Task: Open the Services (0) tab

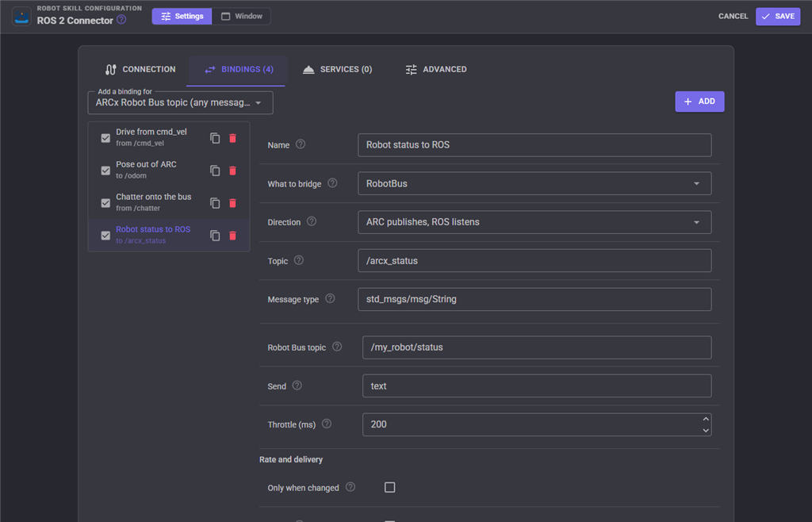Action: (x=337, y=69)
